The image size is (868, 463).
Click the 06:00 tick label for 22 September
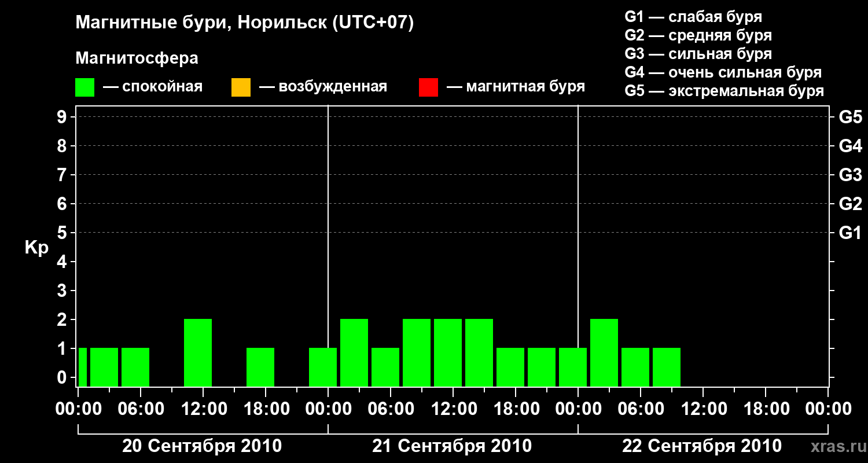641,409
